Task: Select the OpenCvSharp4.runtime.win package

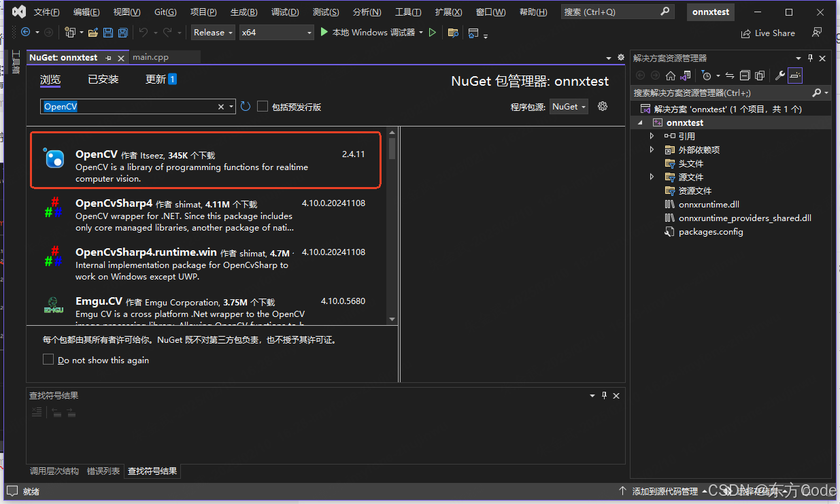Action: pyautogui.click(x=206, y=264)
